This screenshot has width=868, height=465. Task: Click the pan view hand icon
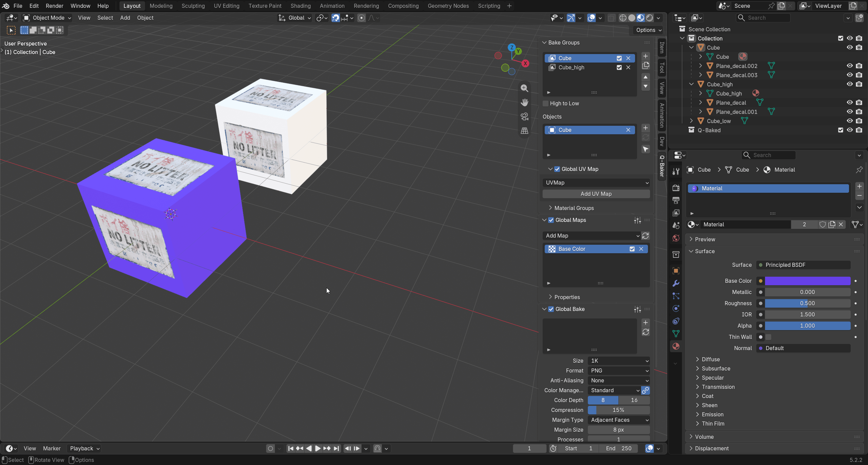tap(524, 102)
